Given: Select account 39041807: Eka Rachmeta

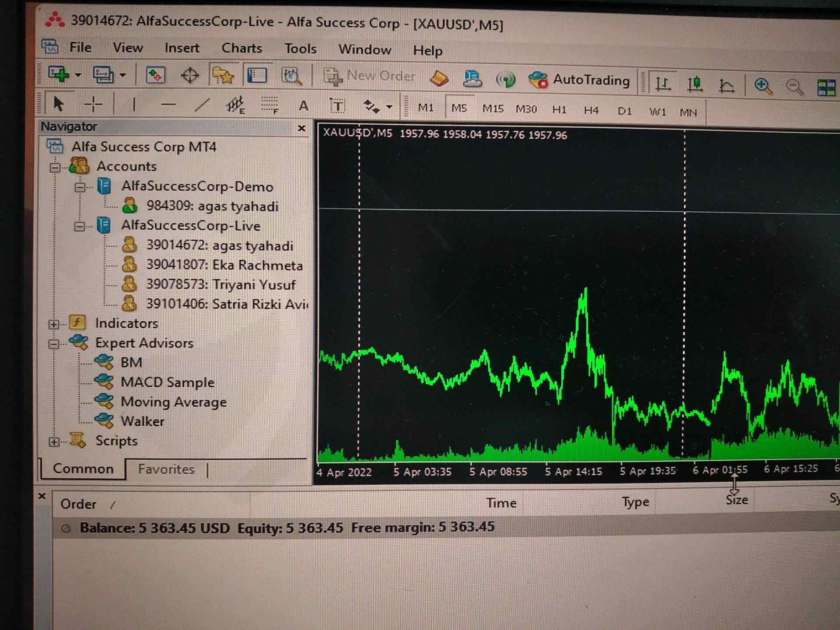Looking at the screenshot, I should (x=224, y=265).
